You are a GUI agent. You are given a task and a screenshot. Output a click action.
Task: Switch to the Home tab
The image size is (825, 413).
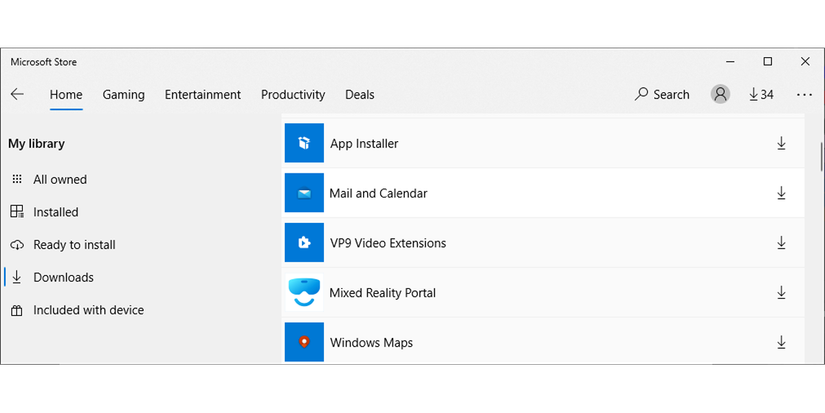click(x=66, y=95)
